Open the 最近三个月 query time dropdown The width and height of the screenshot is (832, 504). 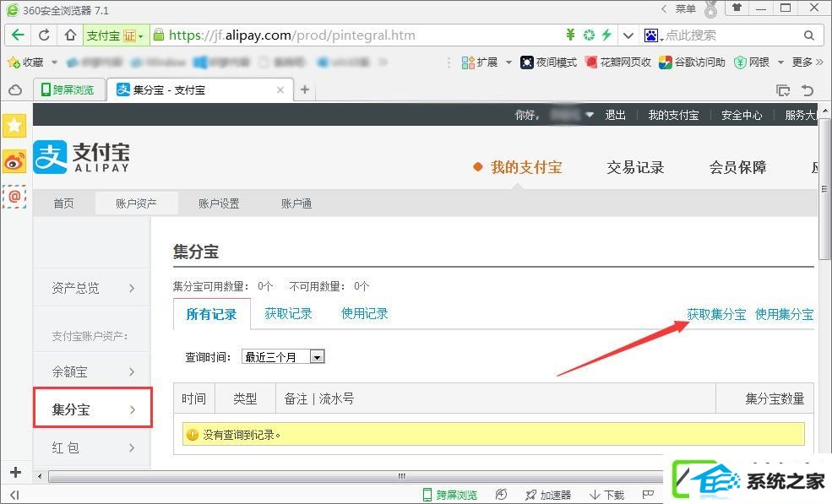[283, 357]
